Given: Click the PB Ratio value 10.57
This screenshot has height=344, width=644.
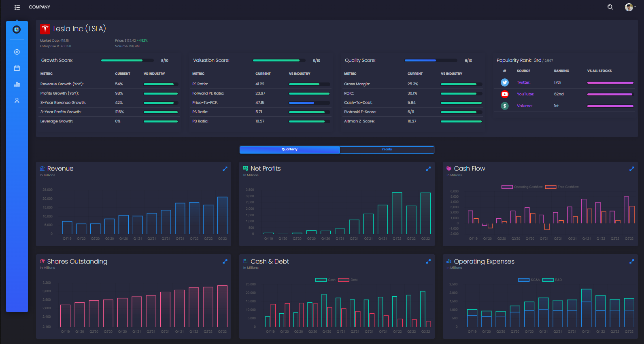Looking at the screenshot, I should pyautogui.click(x=260, y=121).
